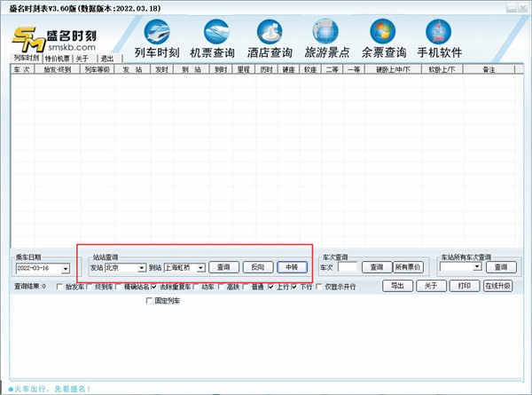The image size is (532, 395).
Task: Click the 一等 column header
Action: click(x=354, y=69)
